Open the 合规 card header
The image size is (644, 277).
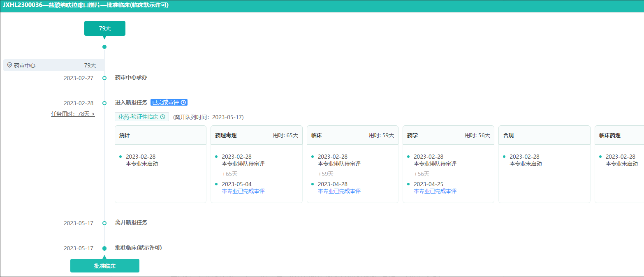[x=544, y=135]
